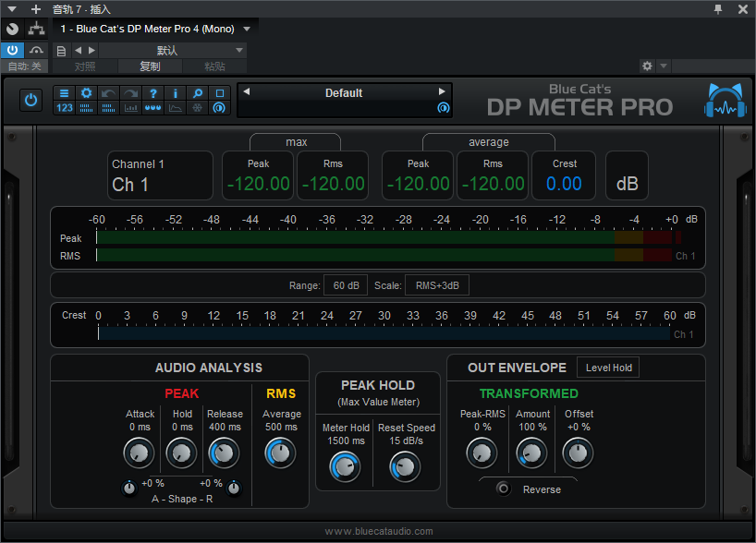Open the Level Hold envelope mode dropdown

608,368
